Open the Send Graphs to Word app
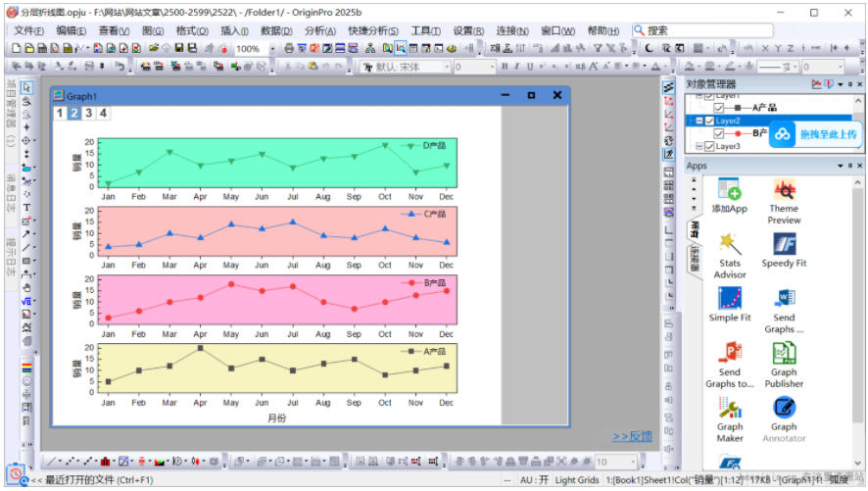 point(784,311)
